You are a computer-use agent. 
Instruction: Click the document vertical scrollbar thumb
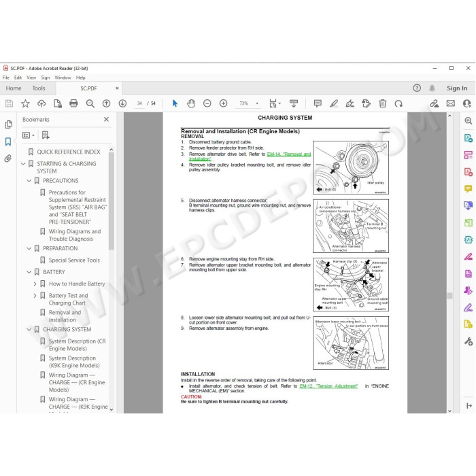click(449, 296)
